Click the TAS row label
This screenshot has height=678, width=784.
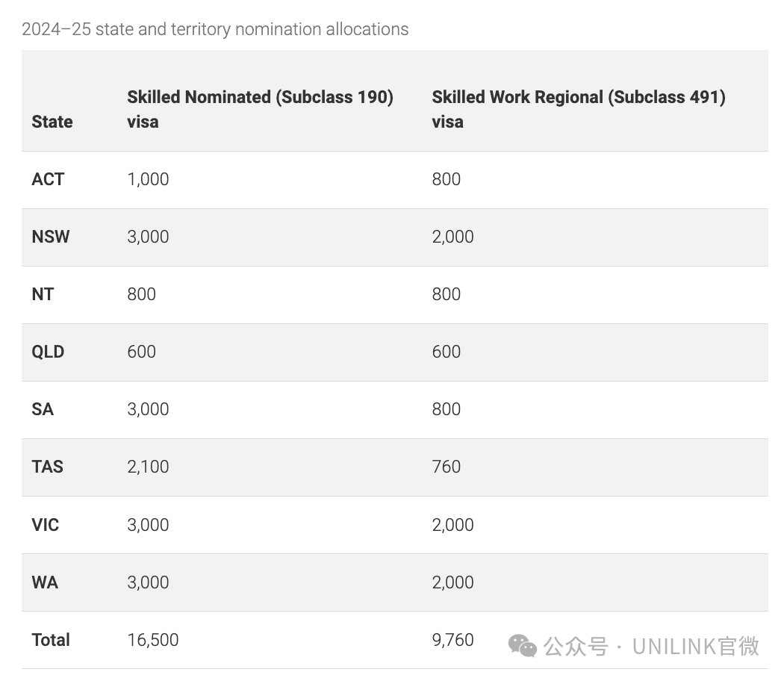[48, 467]
